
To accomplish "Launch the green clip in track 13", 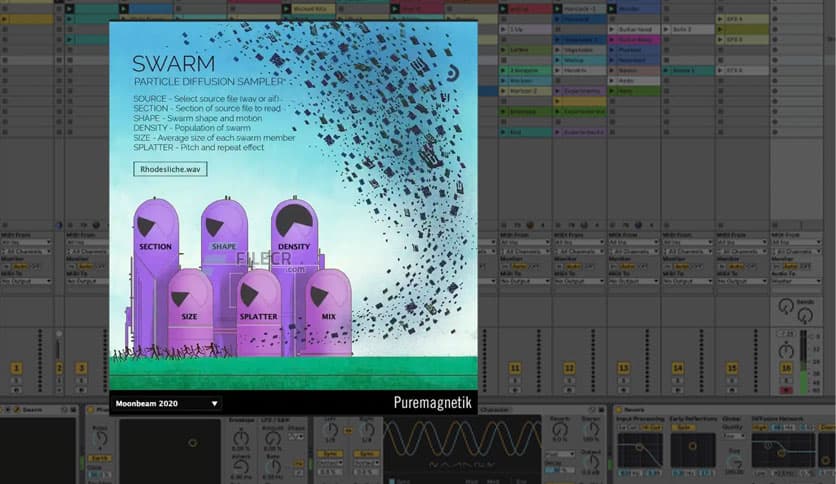I will 634,91.
